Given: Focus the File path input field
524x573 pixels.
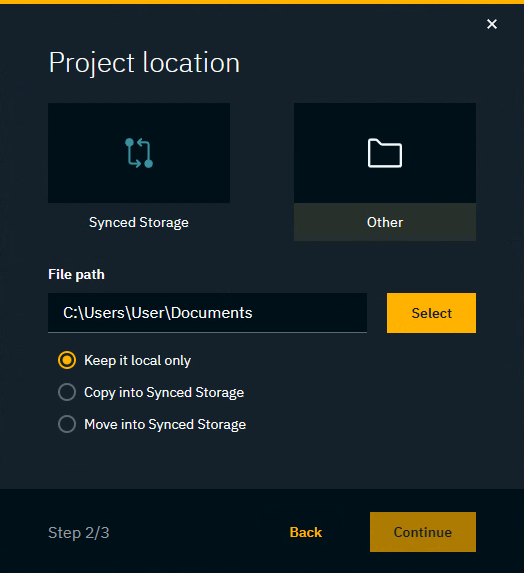Looking at the screenshot, I should click(x=207, y=313).
